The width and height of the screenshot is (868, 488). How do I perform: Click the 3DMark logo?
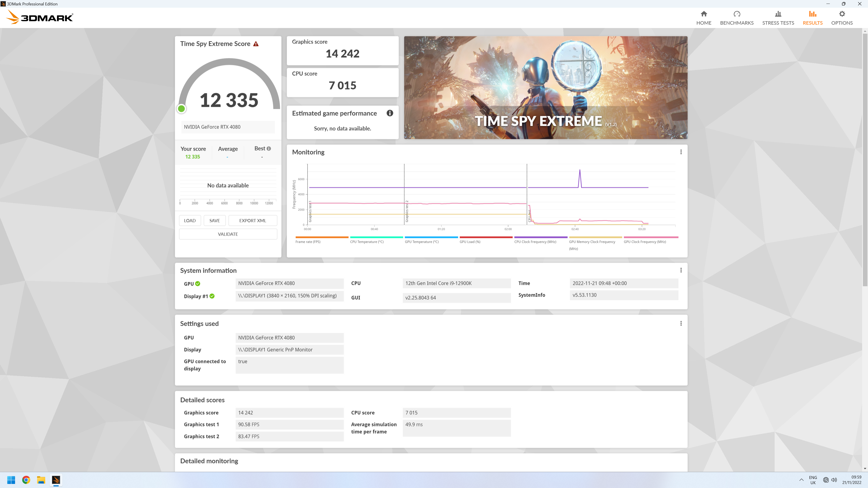(x=40, y=17)
